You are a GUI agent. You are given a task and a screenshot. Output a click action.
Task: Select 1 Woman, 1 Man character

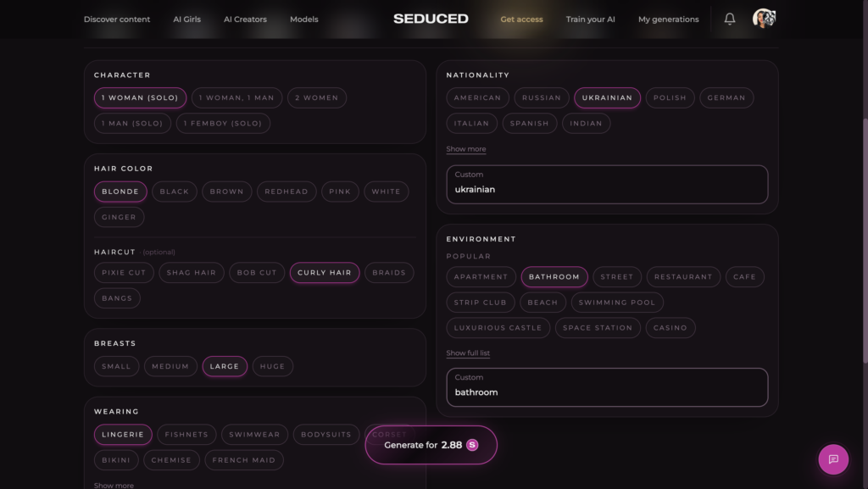(x=237, y=98)
